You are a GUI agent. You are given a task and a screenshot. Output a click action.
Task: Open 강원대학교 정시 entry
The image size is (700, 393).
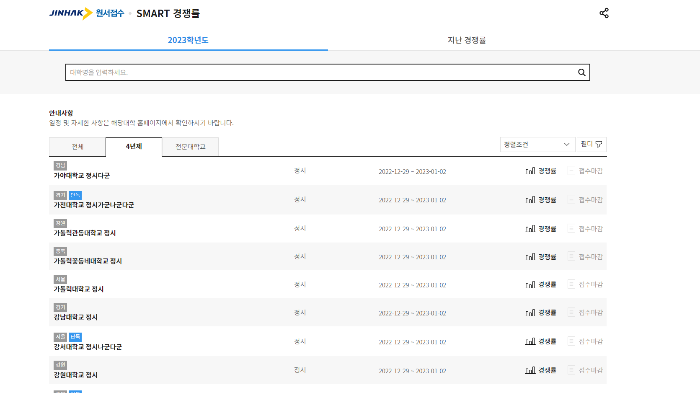(75, 375)
